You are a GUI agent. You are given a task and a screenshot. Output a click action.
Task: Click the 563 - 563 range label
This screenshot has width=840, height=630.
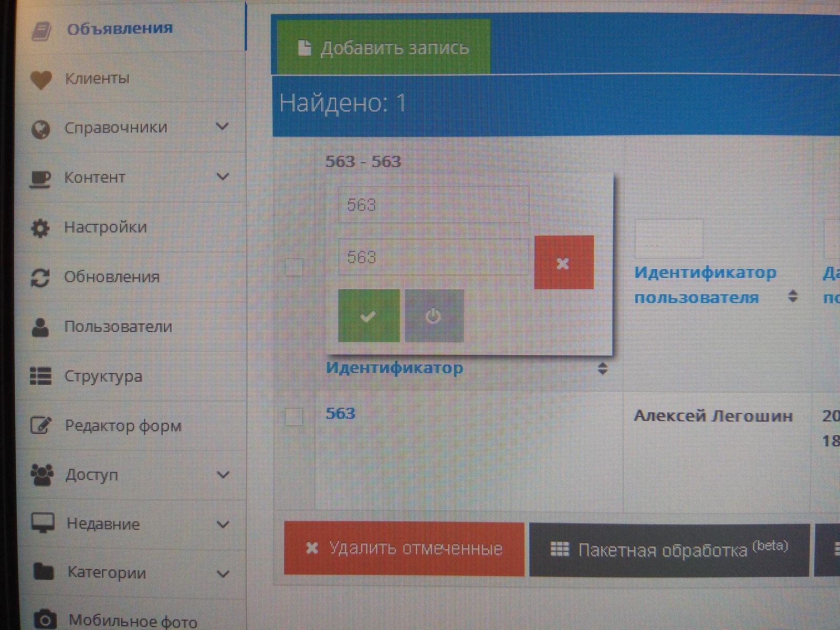(363, 161)
